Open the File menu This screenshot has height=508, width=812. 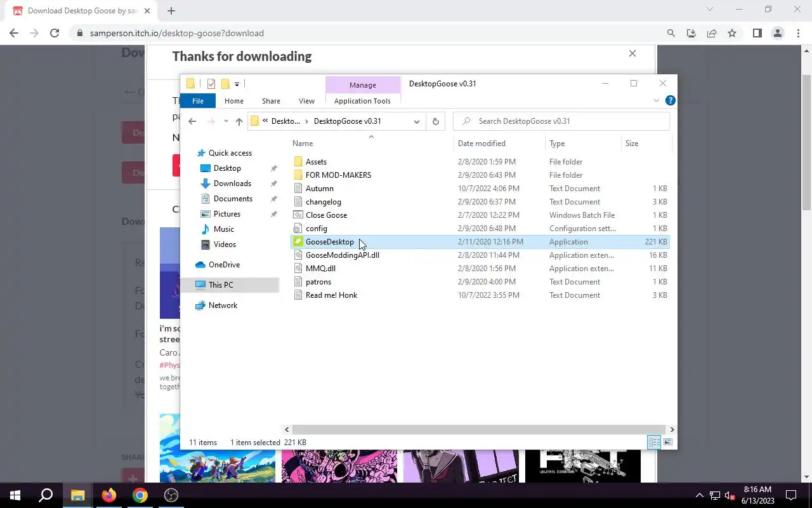(198, 101)
